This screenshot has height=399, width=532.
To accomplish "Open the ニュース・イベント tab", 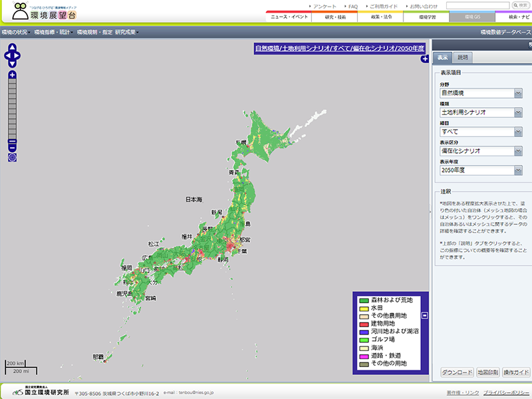I will (289, 17).
